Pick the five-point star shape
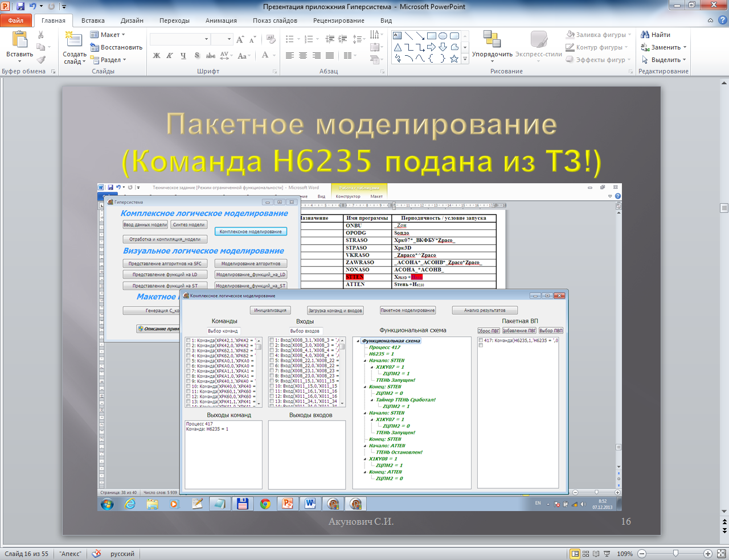Screen dimensions: 729x560 pos(454,58)
